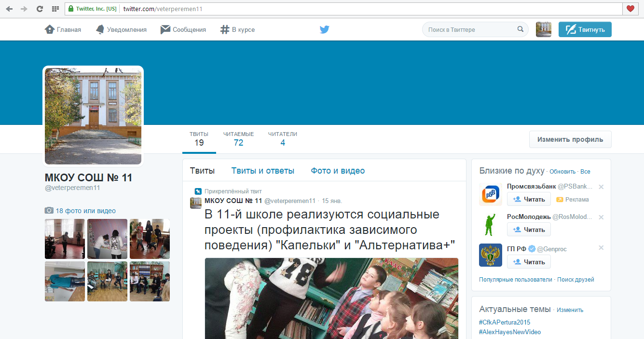
Task: Click the Twitter bird logo
Action: pos(324,29)
